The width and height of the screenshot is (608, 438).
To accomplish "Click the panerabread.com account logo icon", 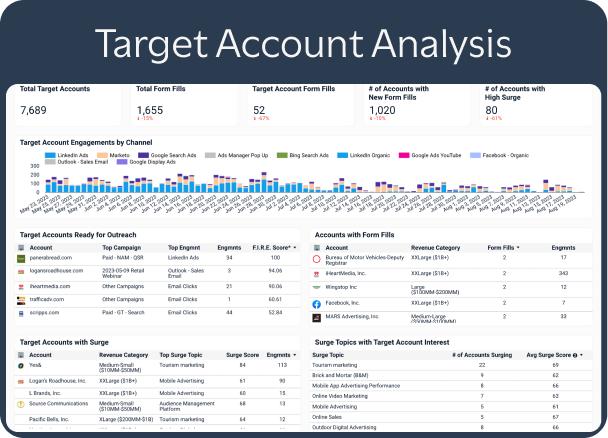I will 21,259.
